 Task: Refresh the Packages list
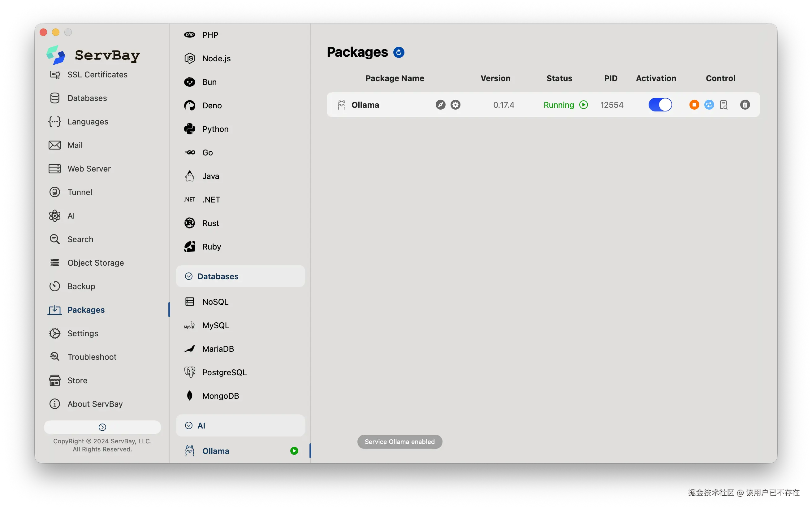click(x=399, y=53)
